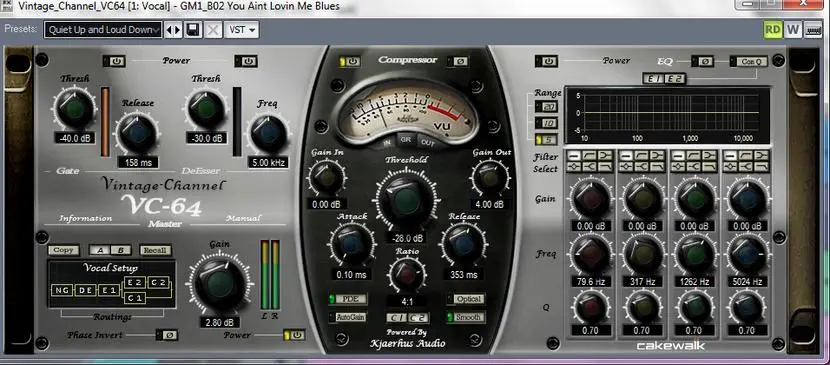The image size is (830, 365).
Task: Open the Quiet Up and Loud Down preset dropdown
Action: [103, 30]
